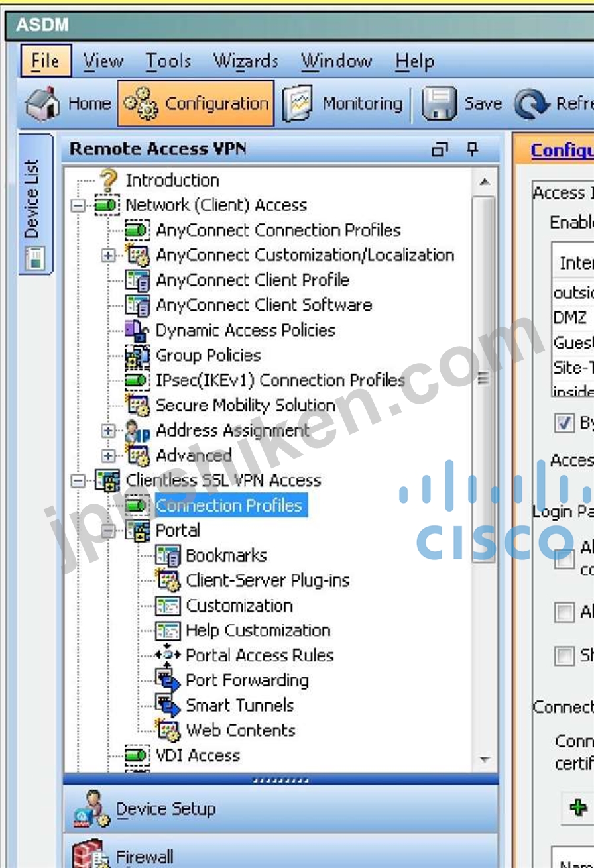Select the Address Assignment icon
This screenshot has height=868, width=594.
tap(137, 431)
